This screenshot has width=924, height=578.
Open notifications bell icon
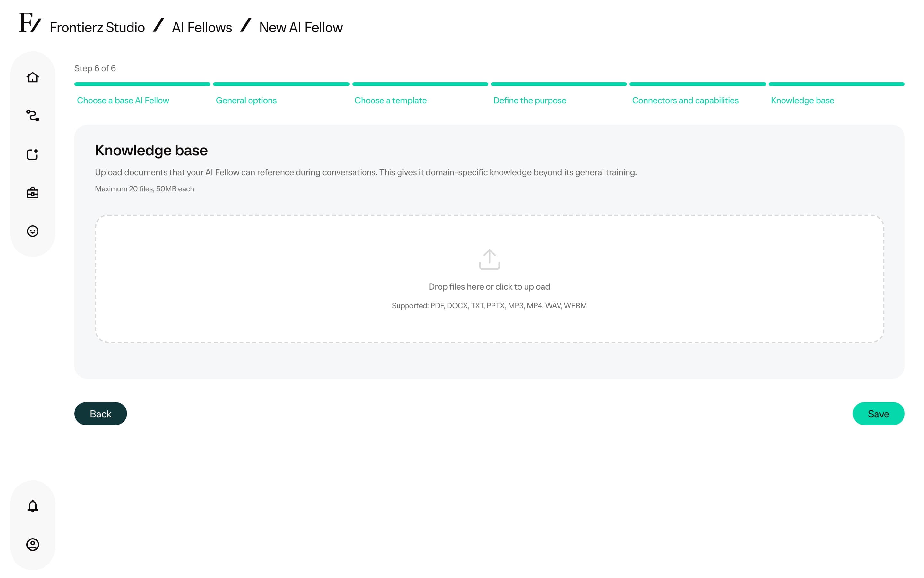tap(32, 506)
